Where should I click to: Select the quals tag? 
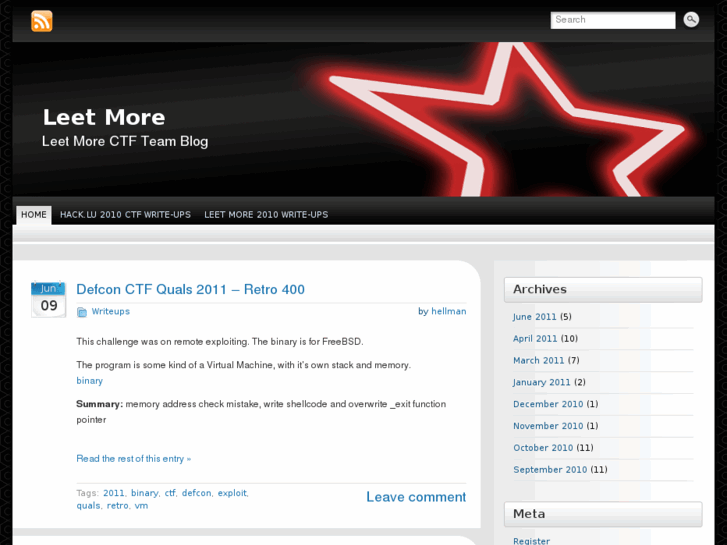click(88, 506)
